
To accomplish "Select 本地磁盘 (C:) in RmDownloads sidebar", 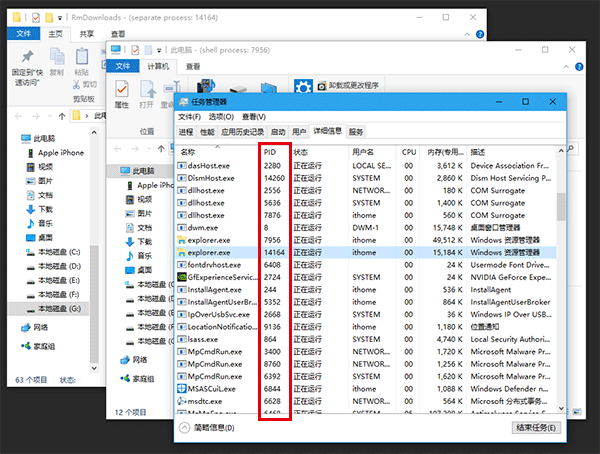I will click(x=53, y=252).
